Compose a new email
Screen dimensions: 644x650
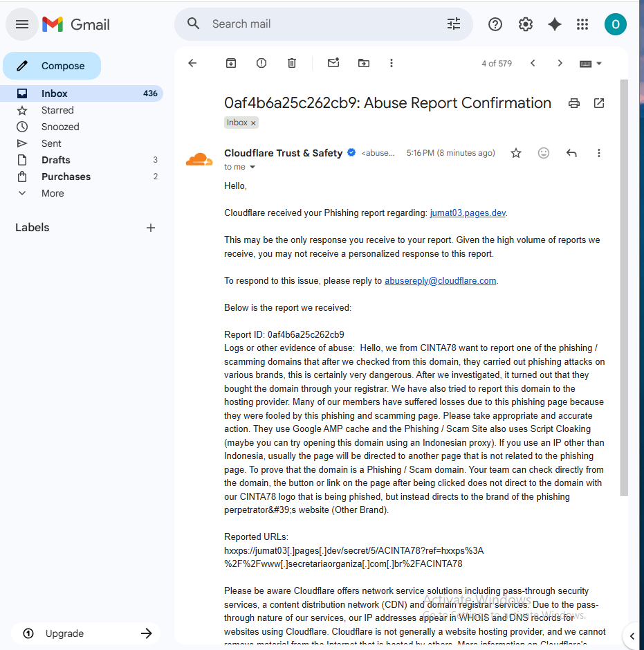click(x=52, y=66)
